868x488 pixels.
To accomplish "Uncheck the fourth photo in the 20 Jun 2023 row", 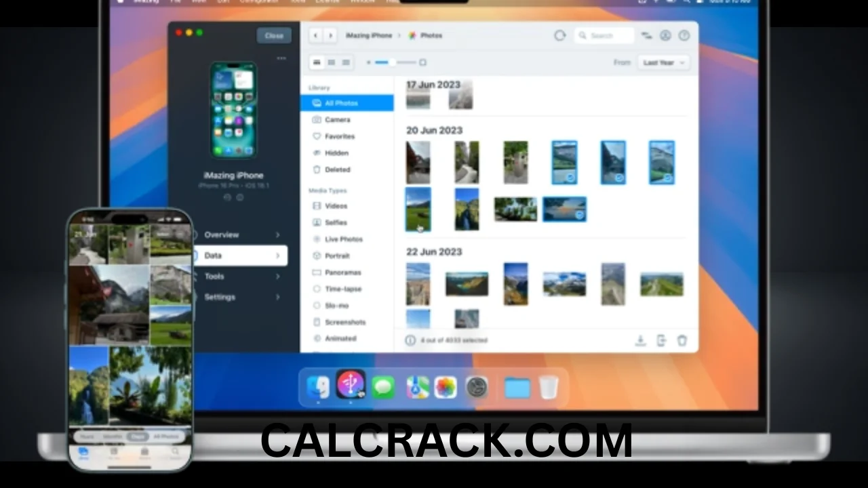I will [x=564, y=163].
